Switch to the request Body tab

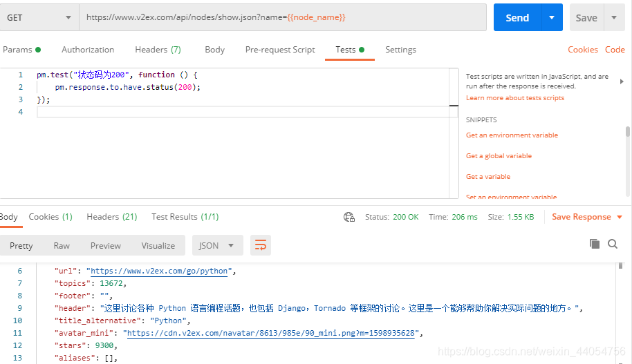point(214,50)
